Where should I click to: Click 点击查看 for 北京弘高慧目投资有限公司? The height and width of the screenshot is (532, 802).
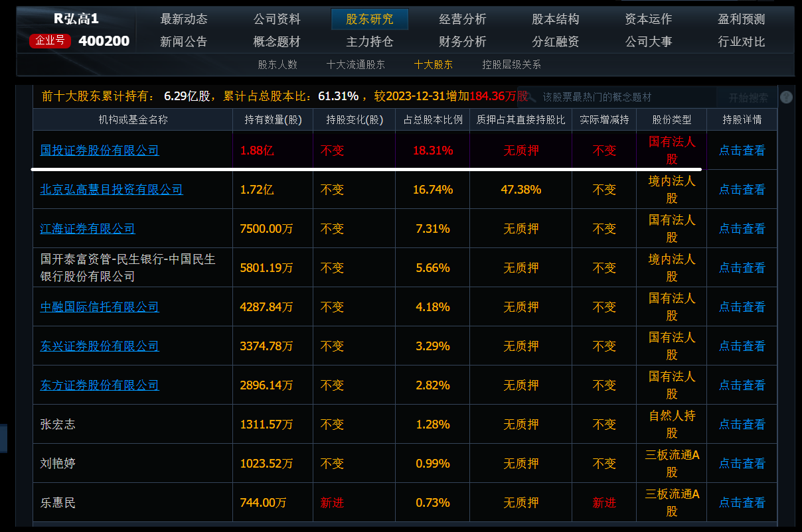click(x=742, y=190)
